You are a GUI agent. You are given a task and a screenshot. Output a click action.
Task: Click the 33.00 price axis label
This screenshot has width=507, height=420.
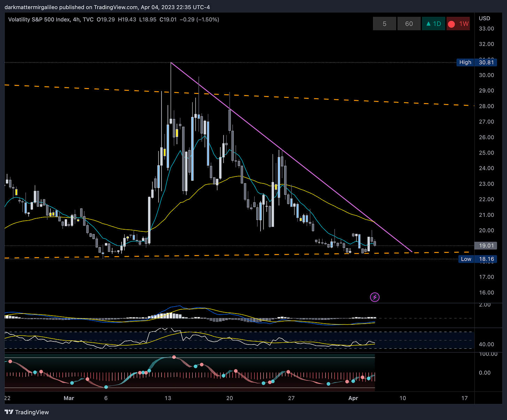coord(486,29)
